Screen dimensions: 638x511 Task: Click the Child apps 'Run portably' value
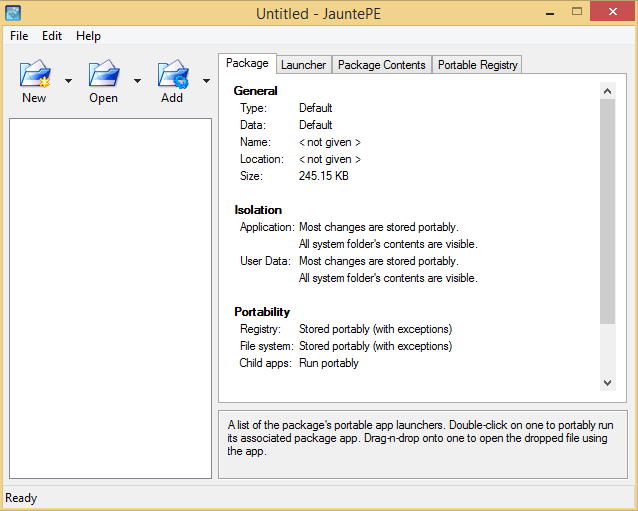pyautogui.click(x=329, y=363)
